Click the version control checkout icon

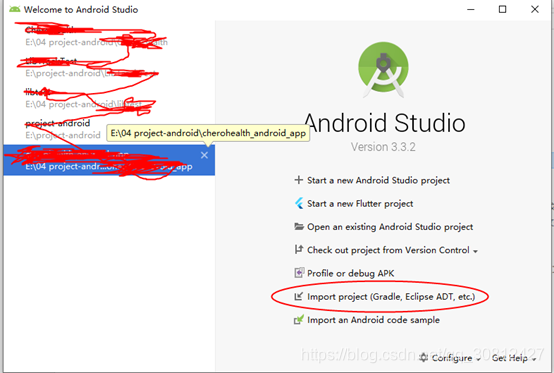(299, 249)
